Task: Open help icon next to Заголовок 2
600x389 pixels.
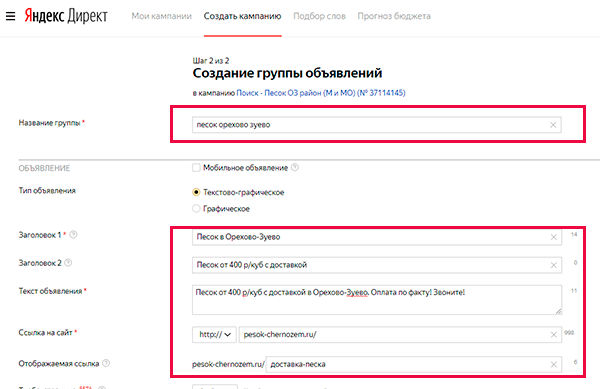Action: pyautogui.click(x=68, y=263)
